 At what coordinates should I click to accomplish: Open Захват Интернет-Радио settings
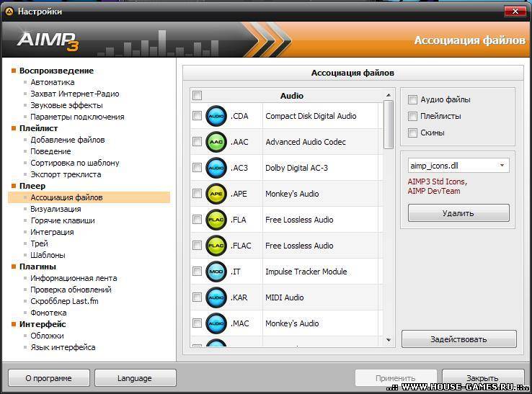point(75,94)
